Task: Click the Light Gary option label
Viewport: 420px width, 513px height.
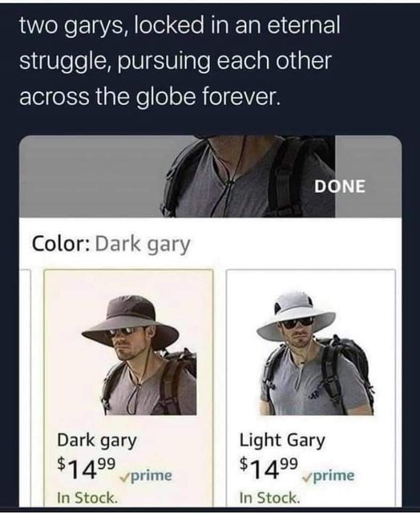Action: (x=282, y=440)
